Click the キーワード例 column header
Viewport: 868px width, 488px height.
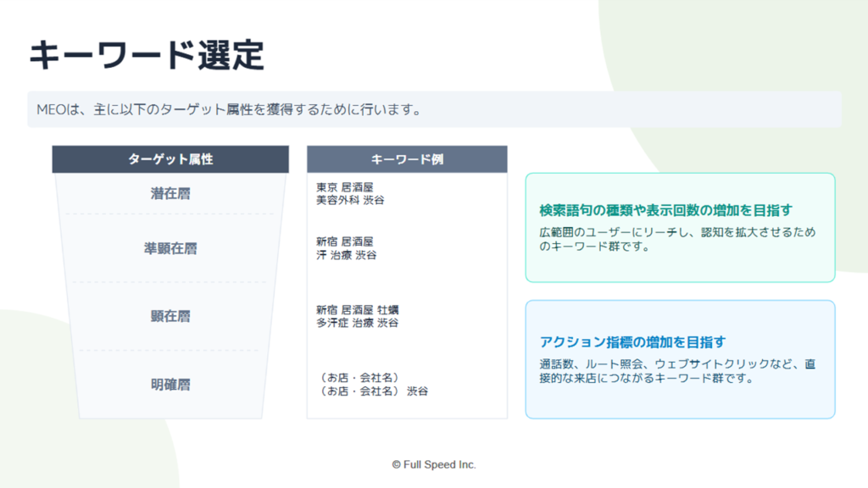(407, 159)
